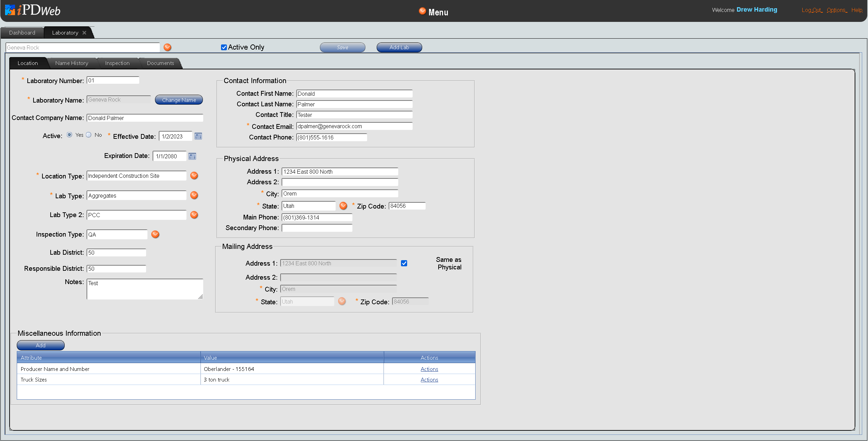Expand the Location Type dropdown

click(x=194, y=176)
